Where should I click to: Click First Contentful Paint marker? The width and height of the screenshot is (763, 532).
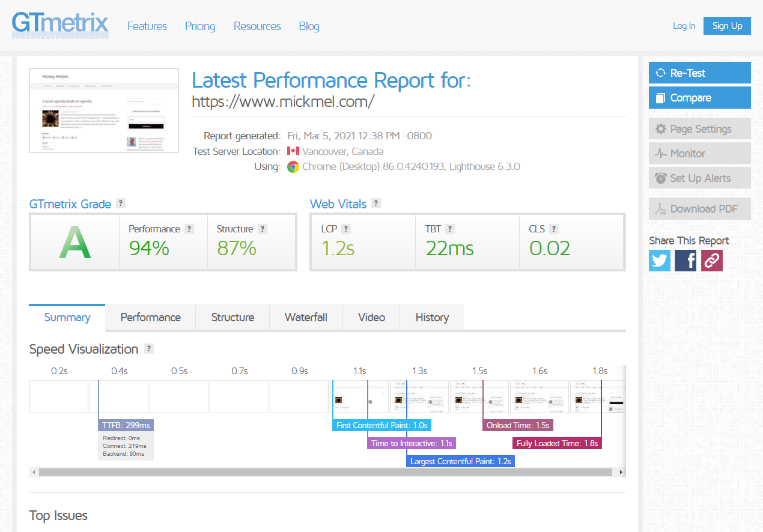click(381, 425)
